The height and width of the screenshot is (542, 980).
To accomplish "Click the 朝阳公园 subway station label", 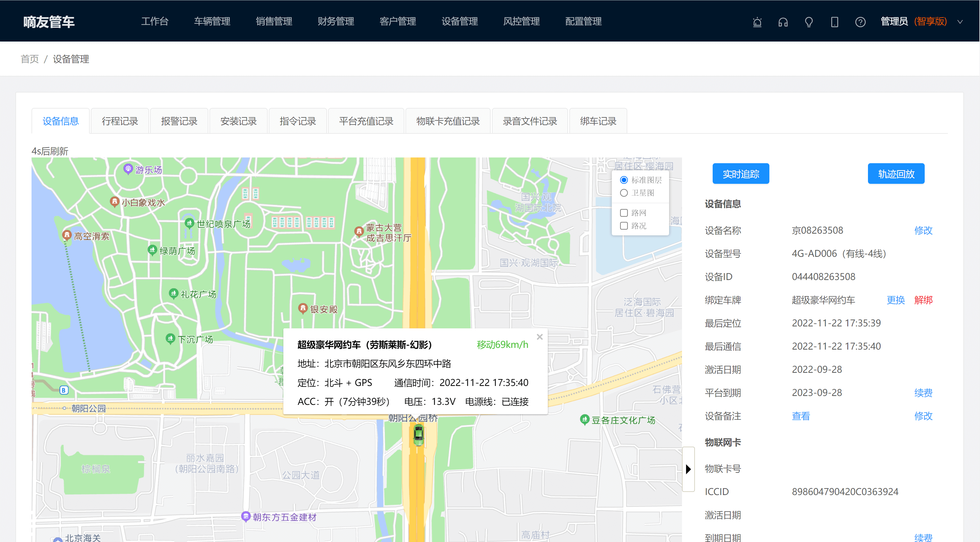I will point(88,408).
